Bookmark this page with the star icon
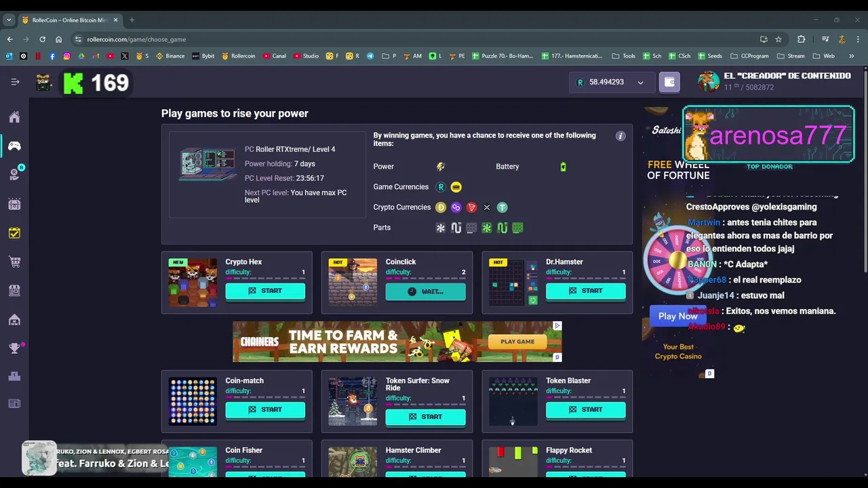Screen dimensions: 868x488 coord(778,39)
